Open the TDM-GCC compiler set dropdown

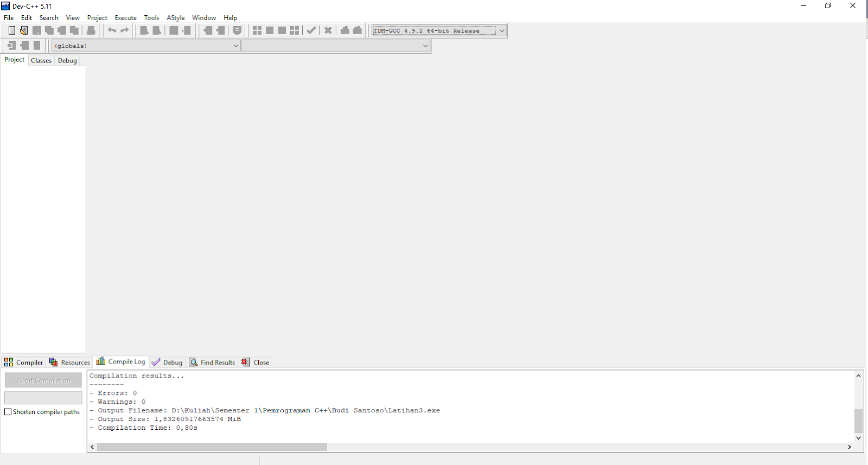(502, 30)
